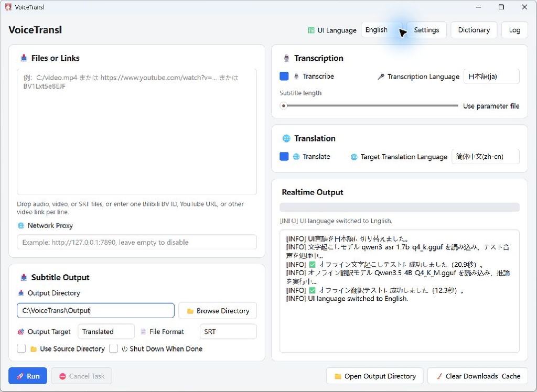The height and width of the screenshot is (392, 537).
Task: Enable Shut Down When Done checkbox
Action: click(x=114, y=349)
